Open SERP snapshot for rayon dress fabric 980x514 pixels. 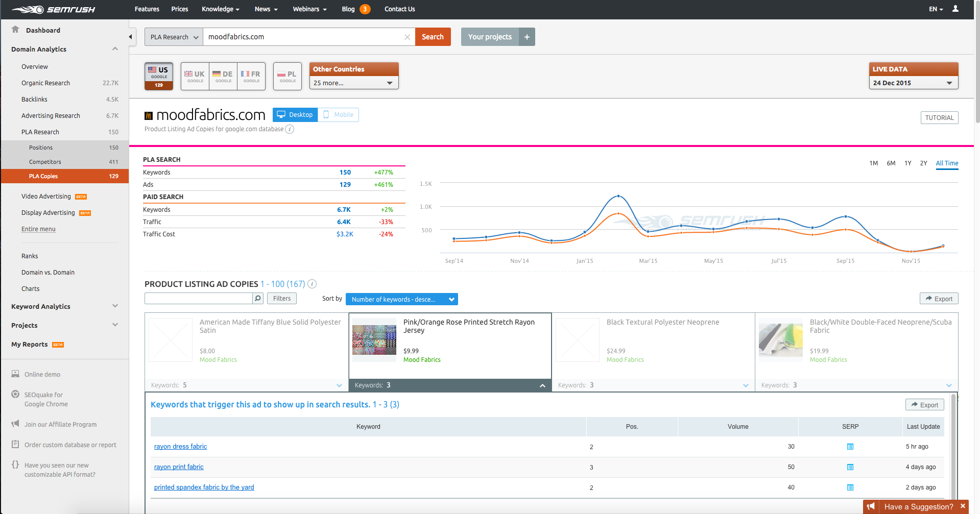pos(850,447)
